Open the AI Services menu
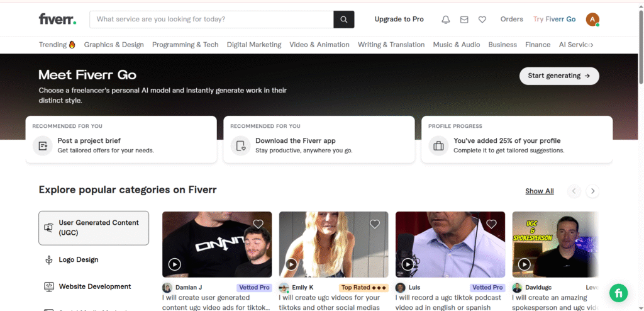Image resolution: width=644 pixels, height=311 pixels. (574, 45)
